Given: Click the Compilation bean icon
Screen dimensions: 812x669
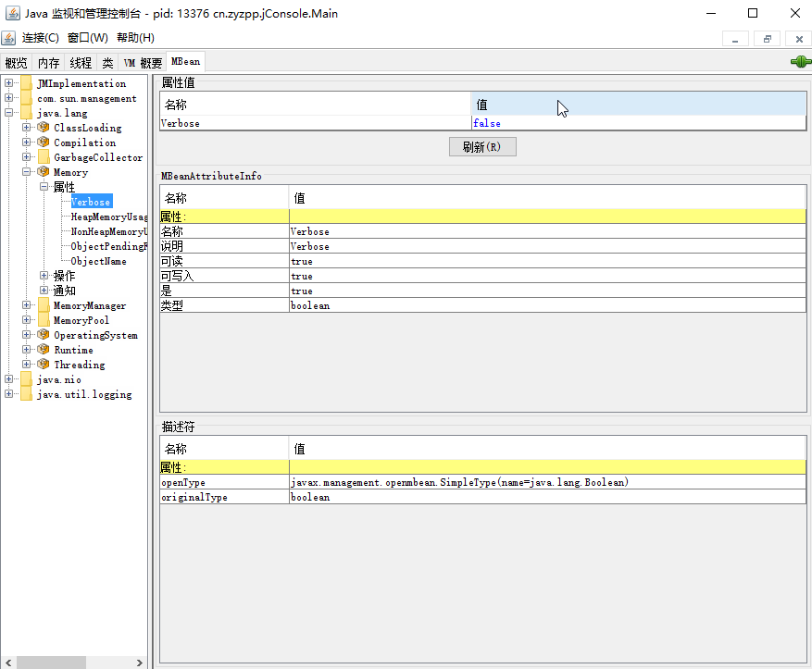Looking at the screenshot, I should [44, 142].
